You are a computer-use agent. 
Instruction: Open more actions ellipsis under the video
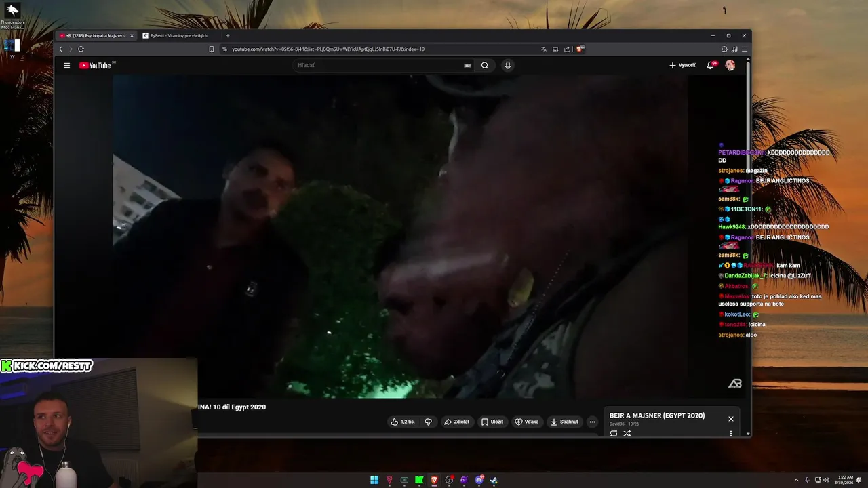coord(592,422)
